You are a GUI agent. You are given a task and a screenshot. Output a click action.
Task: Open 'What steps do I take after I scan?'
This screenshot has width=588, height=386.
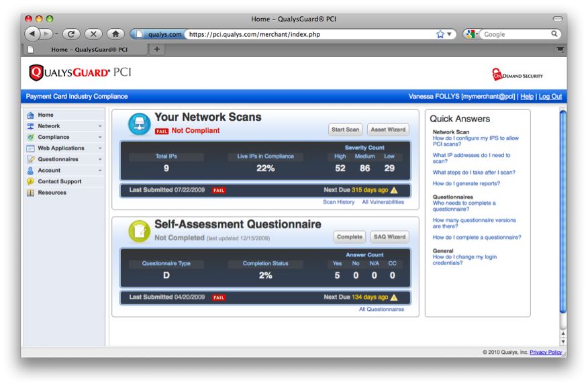(474, 172)
